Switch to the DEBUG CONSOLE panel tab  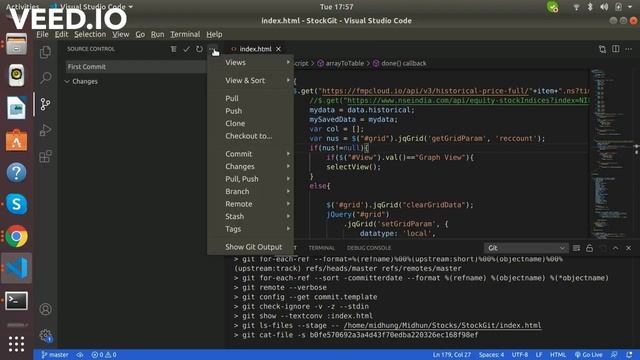369,248
